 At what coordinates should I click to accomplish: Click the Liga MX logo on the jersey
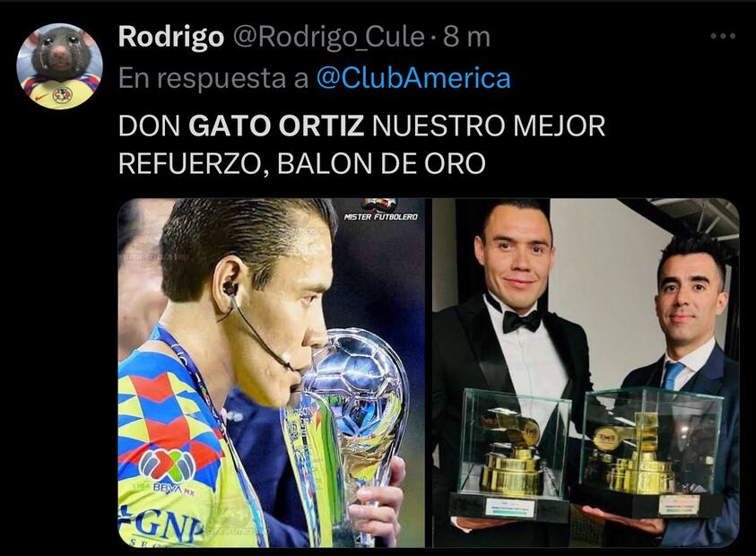(167, 472)
